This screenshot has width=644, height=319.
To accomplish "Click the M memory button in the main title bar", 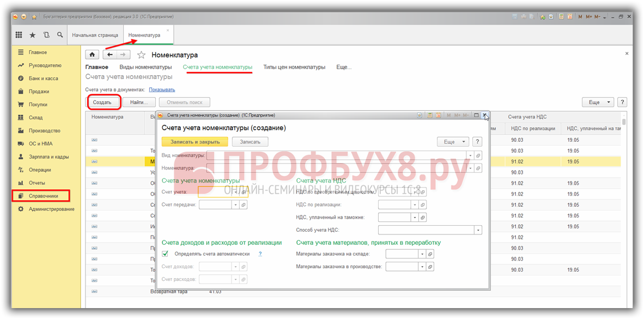I will point(580,17).
